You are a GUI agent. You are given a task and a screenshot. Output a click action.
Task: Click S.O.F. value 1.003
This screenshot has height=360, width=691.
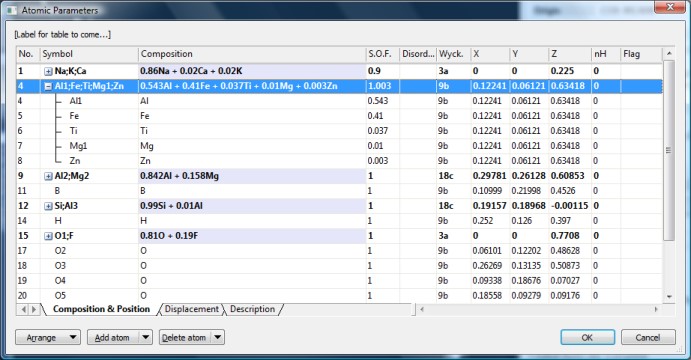click(x=379, y=86)
